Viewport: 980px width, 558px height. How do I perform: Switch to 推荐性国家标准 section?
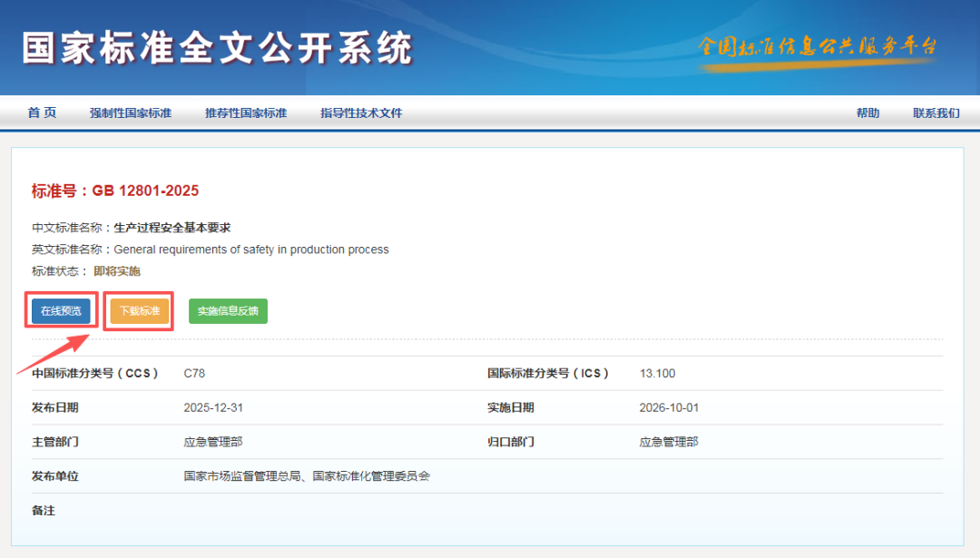point(245,113)
